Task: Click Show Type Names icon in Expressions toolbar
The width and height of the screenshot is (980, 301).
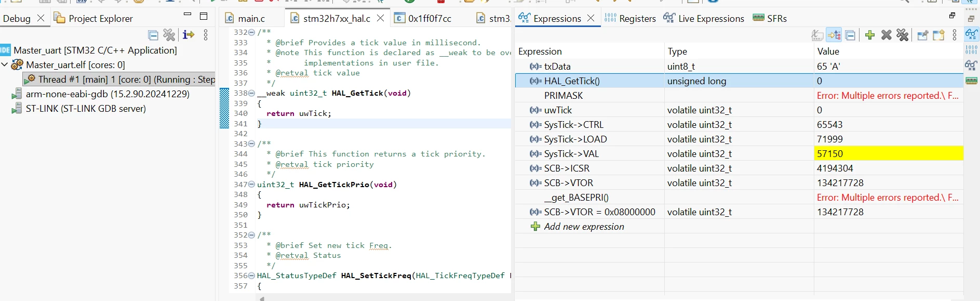Action: pos(817,35)
